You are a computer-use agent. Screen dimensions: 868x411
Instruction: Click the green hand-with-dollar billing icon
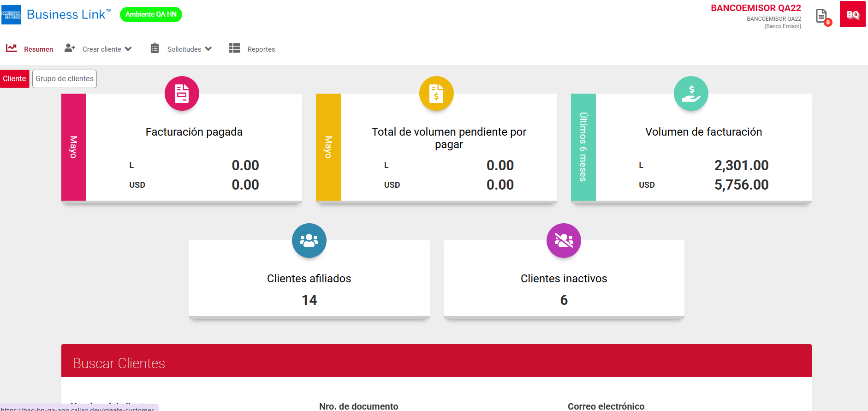[x=691, y=94]
